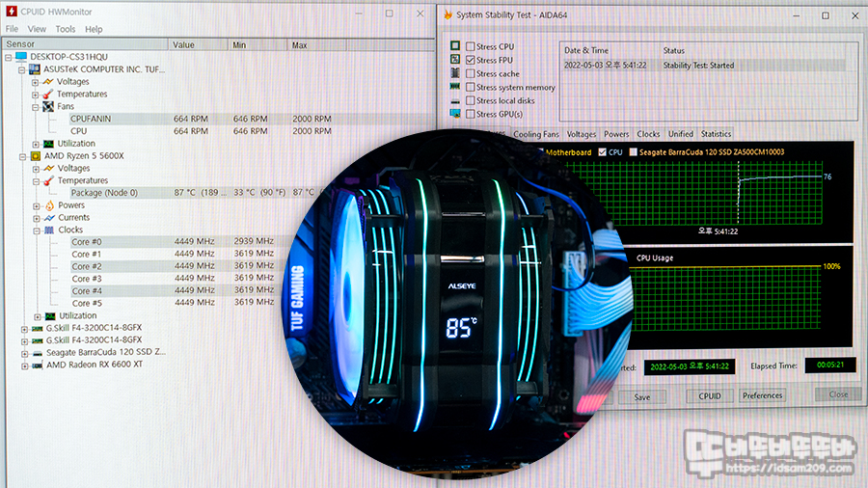Open the View menu in HWMonitor
Viewport: 868px width, 488px height.
tap(37, 29)
